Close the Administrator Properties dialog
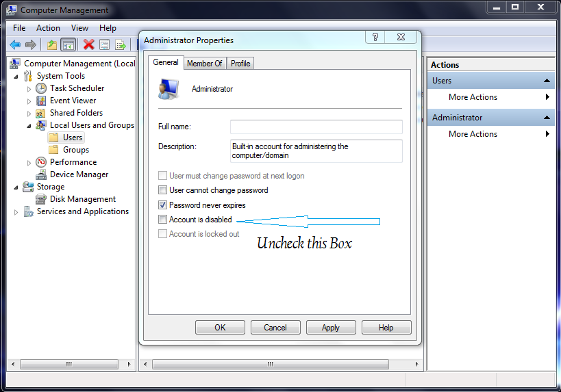 click(x=401, y=37)
